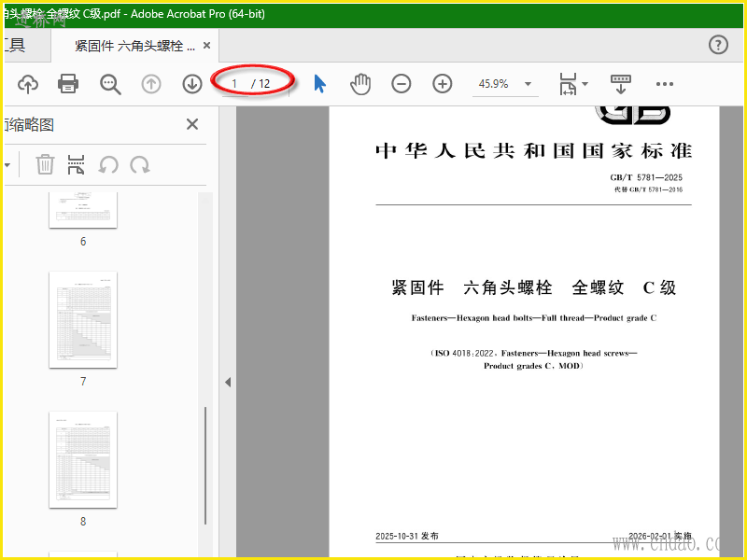
Task: Click the thumbnail panel scrollbar
Action: (205, 466)
